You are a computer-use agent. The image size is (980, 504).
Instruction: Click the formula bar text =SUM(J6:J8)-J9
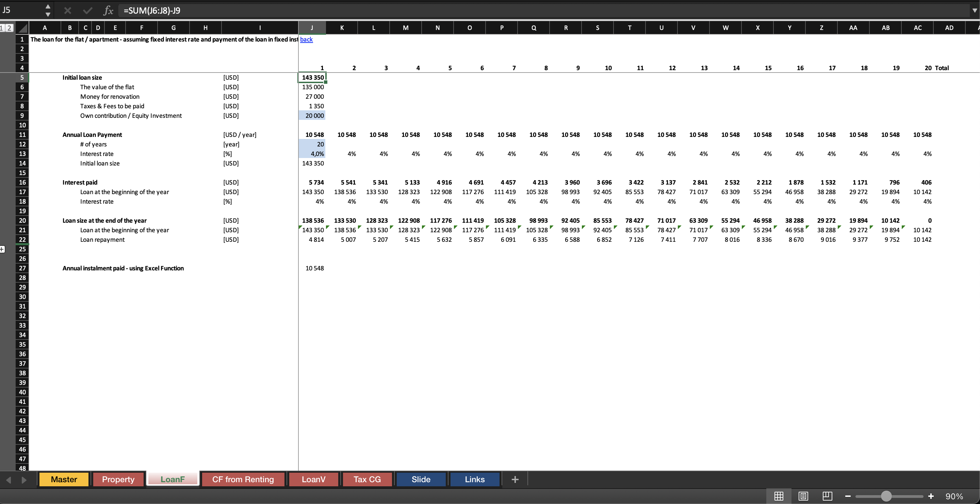[x=152, y=10]
